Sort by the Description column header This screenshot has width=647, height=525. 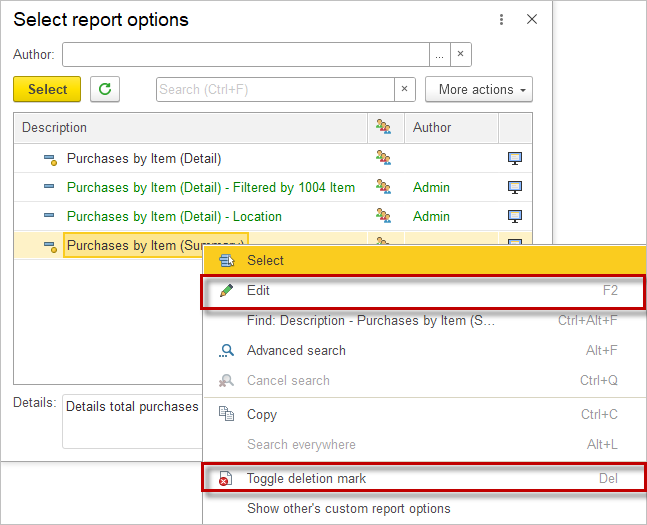click(190, 128)
